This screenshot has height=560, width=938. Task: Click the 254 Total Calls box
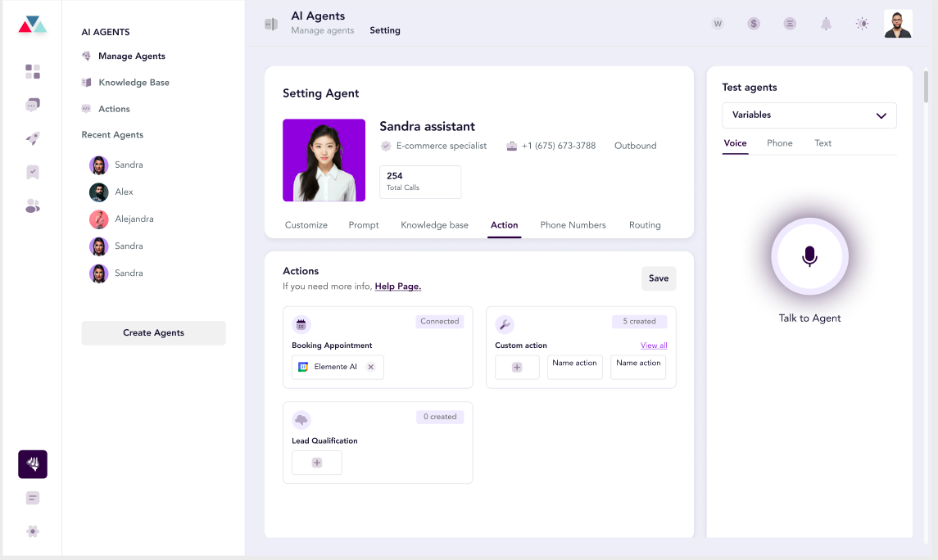point(420,182)
